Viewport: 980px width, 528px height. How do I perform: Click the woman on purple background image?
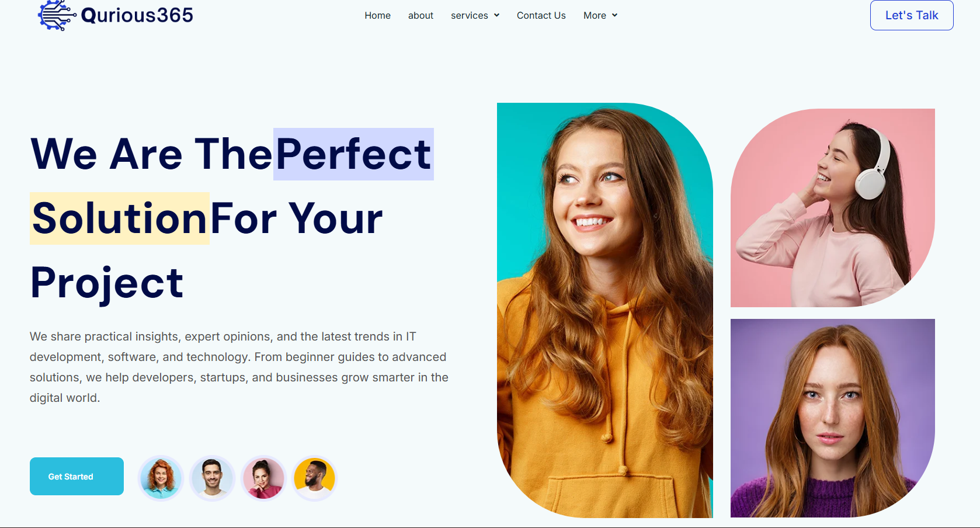(x=833, y=418)
